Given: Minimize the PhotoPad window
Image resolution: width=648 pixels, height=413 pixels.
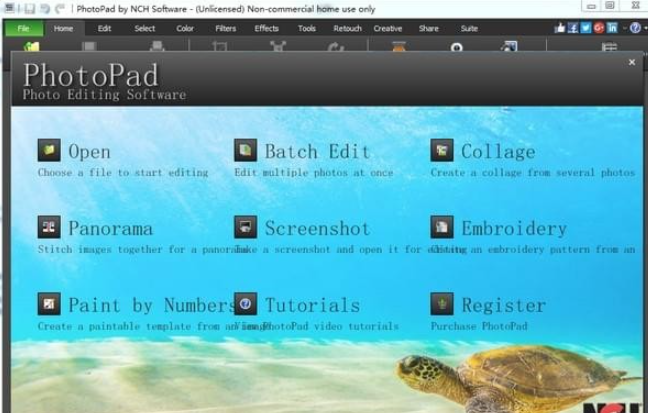Looking at the screenshot, I should [591, 6].
